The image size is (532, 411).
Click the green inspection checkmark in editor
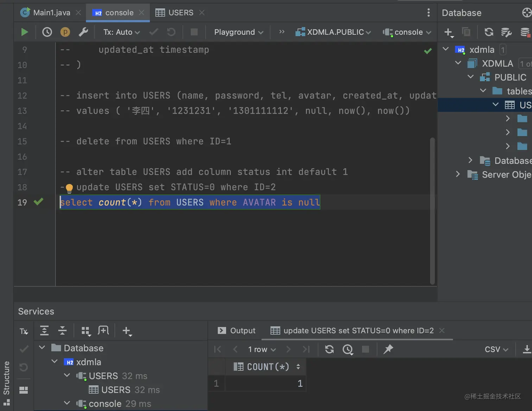tap(428, 51)
